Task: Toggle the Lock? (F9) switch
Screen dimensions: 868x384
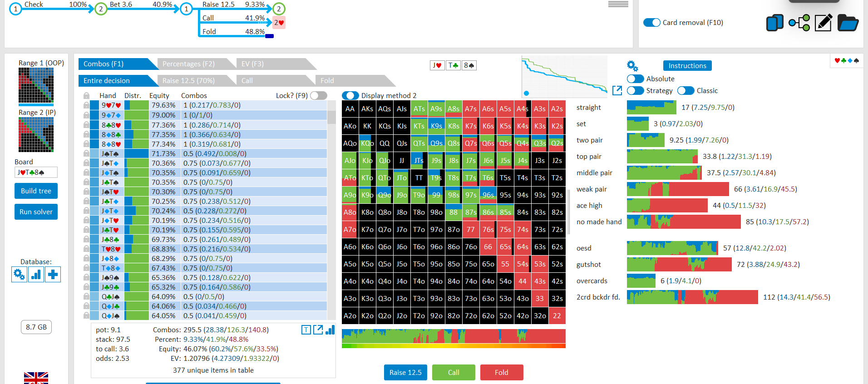Action: pyautogui.click(x=319, y=95)
